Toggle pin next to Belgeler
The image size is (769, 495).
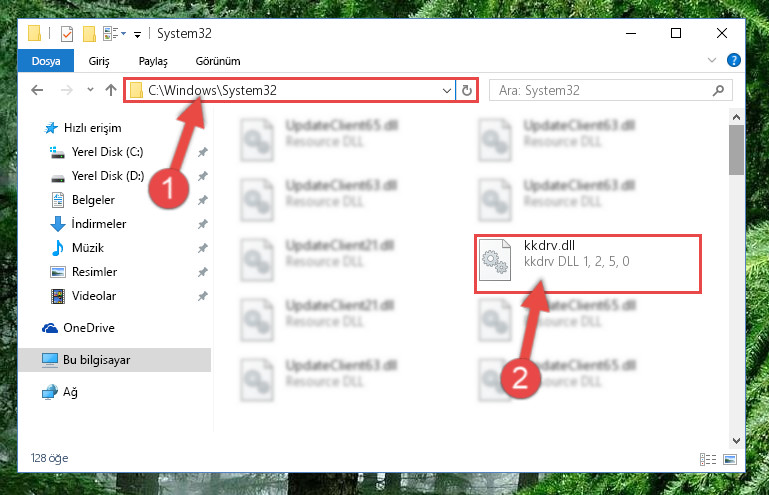(x=203, y=200)
